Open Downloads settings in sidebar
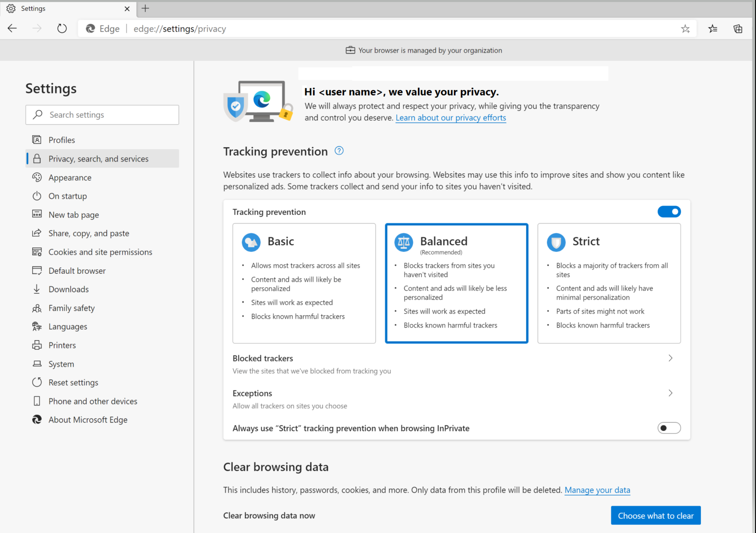This screenshot has height=533, width=756. 69,289
